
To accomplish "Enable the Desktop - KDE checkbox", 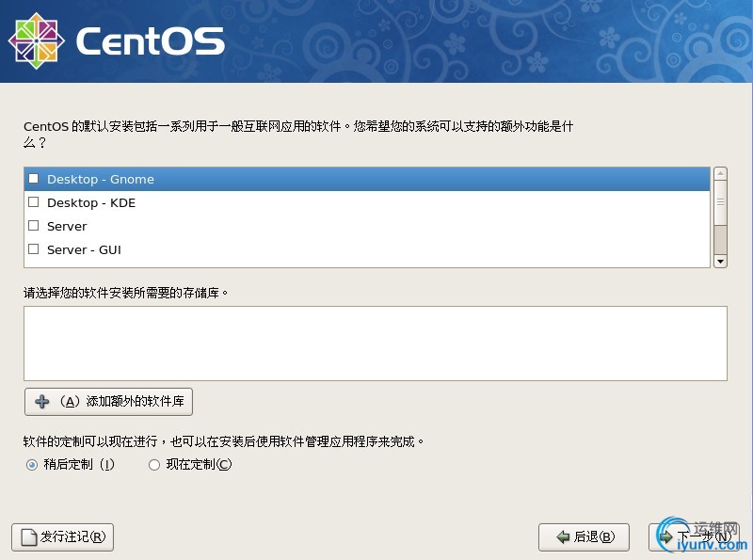I will coord(34,202).
